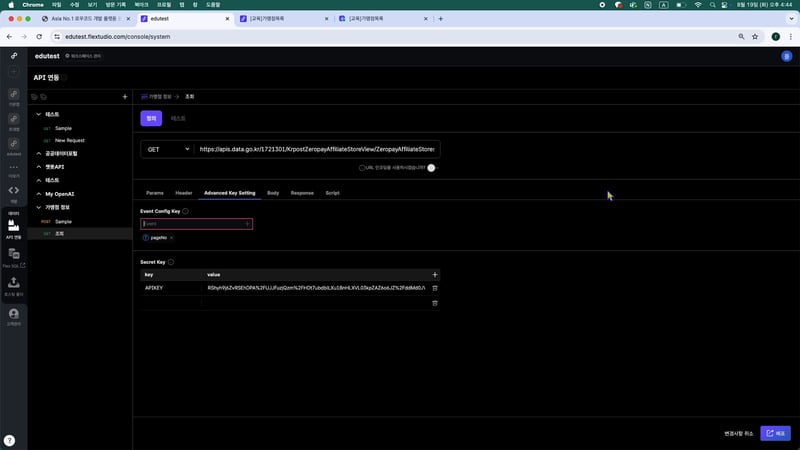
Task: Click the File 저장소 sidebar icon
Action: pos(13,257)
